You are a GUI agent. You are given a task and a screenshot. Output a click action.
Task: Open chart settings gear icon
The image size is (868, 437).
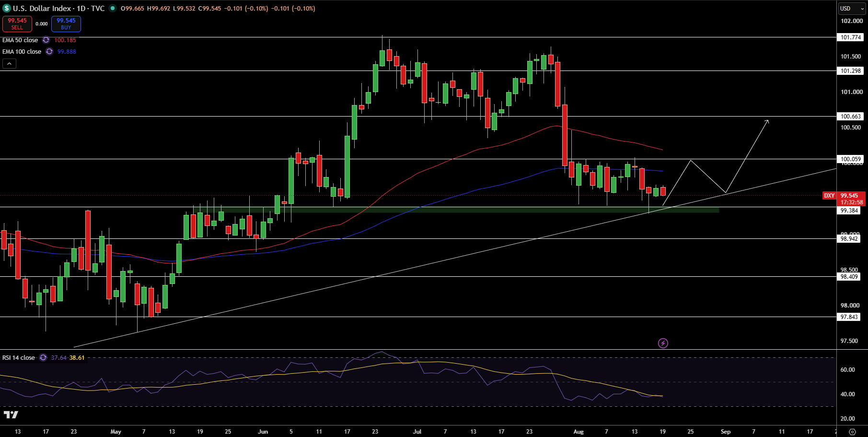coord(852,432)
